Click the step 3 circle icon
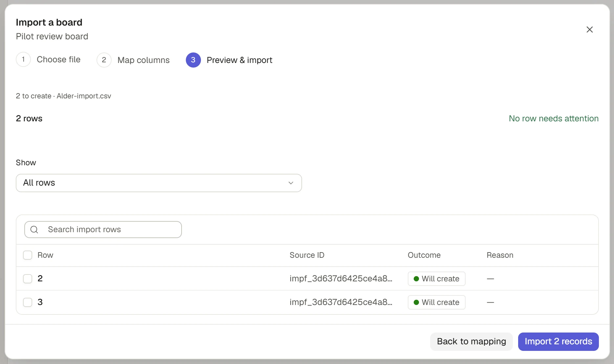Image resolution: width=614 pixels, height=364 pixels. (x=193, y=60)
